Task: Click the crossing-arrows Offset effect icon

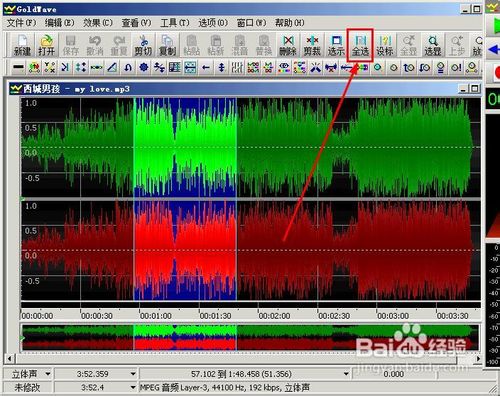Action: coord(159,68)
